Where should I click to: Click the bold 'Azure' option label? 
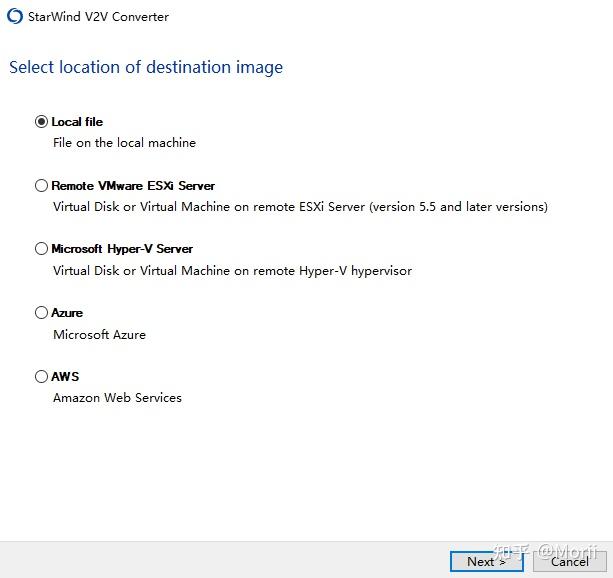click(67, 313)
